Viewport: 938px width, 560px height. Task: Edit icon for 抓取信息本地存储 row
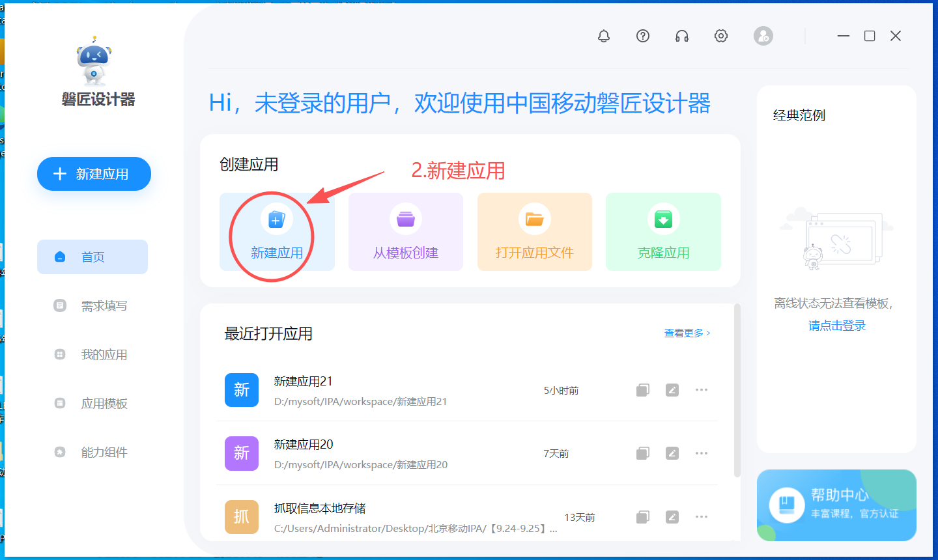[672, 517]
